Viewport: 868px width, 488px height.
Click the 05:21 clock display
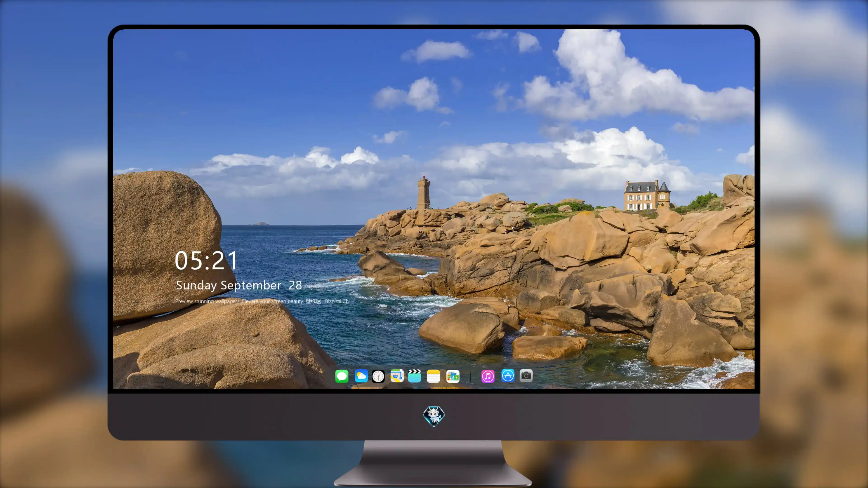point(206,261)
